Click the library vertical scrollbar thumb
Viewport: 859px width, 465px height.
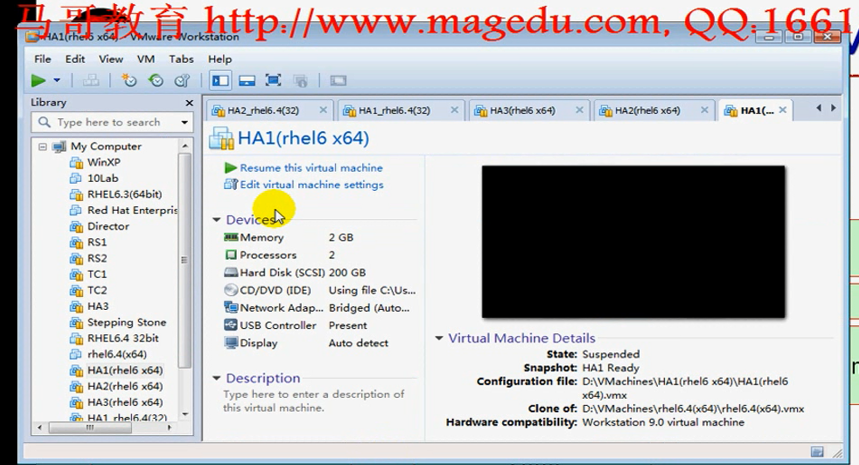(x=185, y=260)
